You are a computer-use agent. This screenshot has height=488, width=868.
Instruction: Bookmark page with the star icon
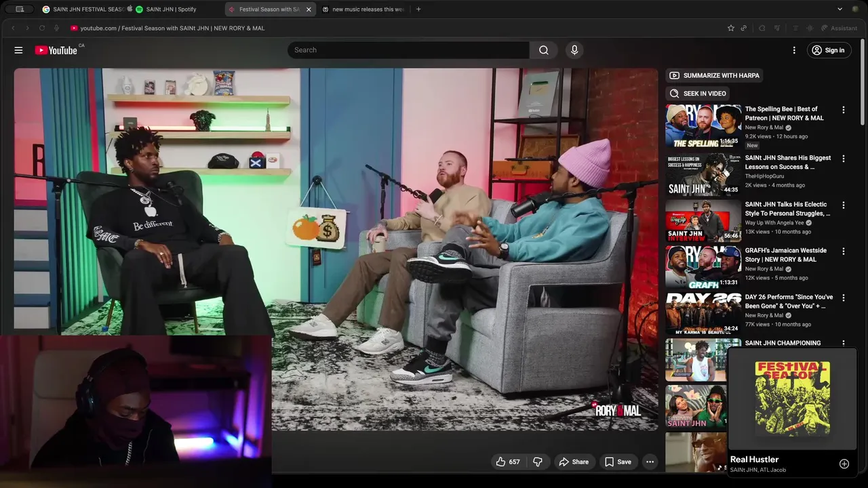(x=730, y=28)
